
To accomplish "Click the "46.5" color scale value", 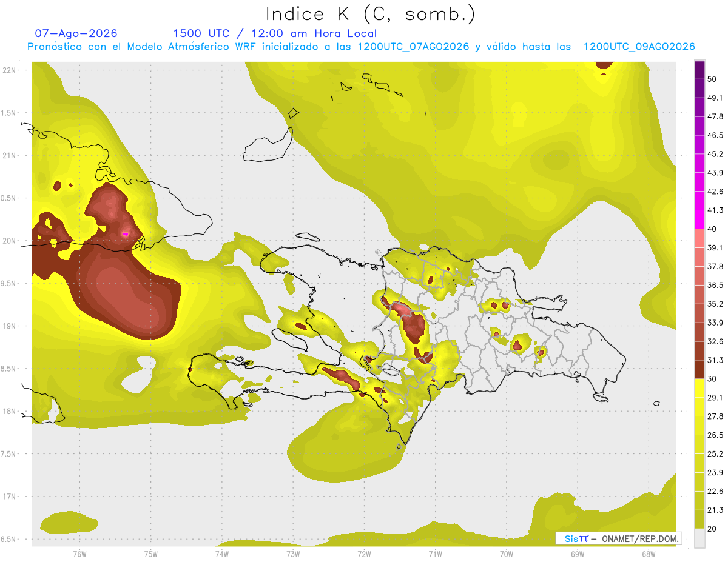I will [715, 135].
